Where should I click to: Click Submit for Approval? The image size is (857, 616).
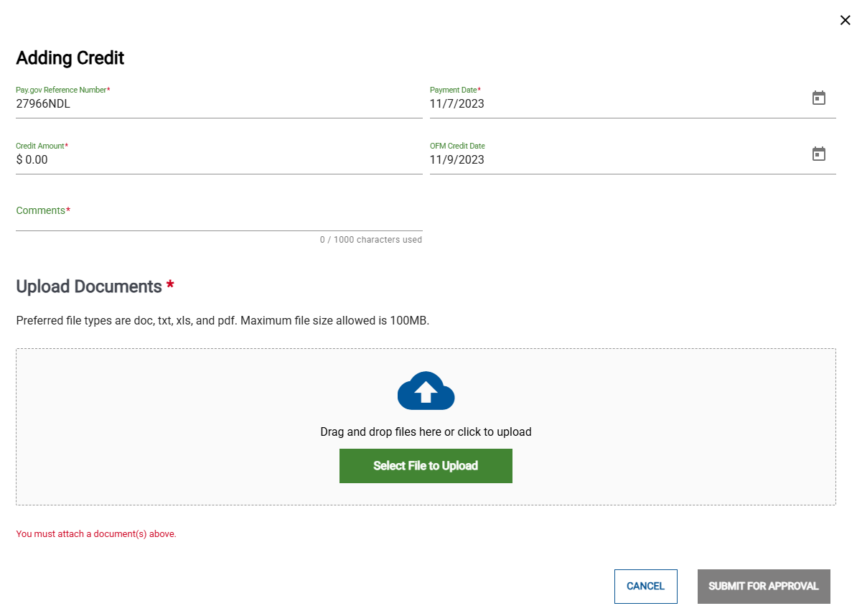point(764,587)
